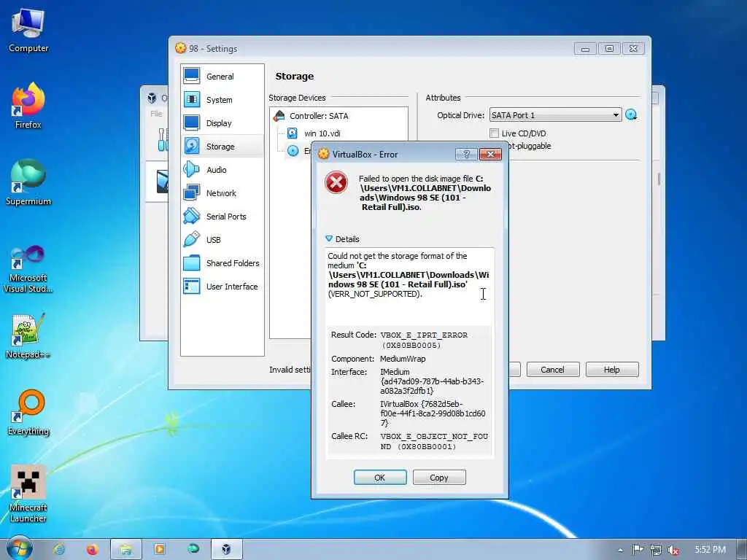Open the USB settings category
This screenshot has height=560, width=747.
pyautogui.click(x=222, y=239)
